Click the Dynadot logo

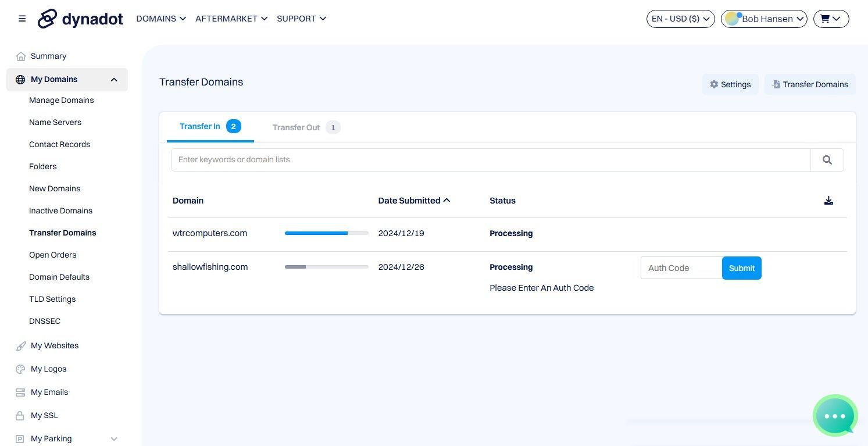(80, 19)
